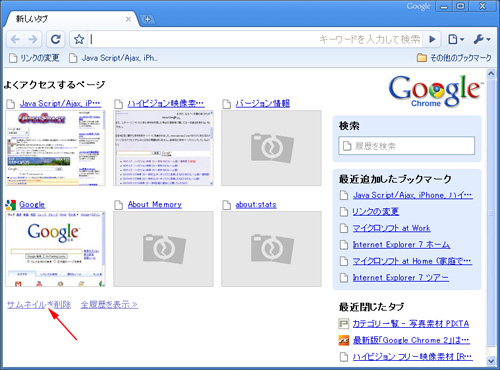Screen dimensions: 500x370
Task: Open the その他のブックマーク folder
Action: 454,58
